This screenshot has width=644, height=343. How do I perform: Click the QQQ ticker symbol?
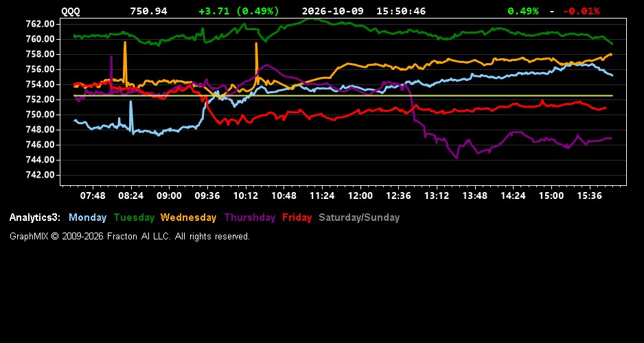71,12
